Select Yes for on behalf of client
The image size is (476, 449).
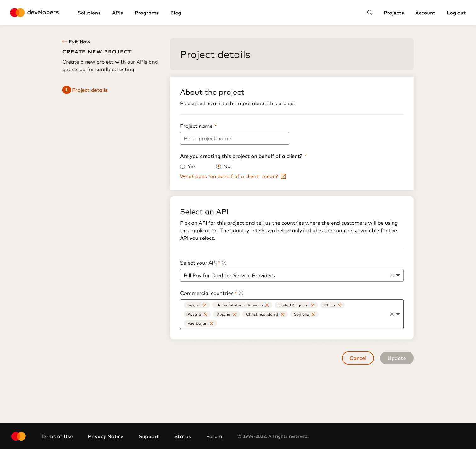click(183, 166)
